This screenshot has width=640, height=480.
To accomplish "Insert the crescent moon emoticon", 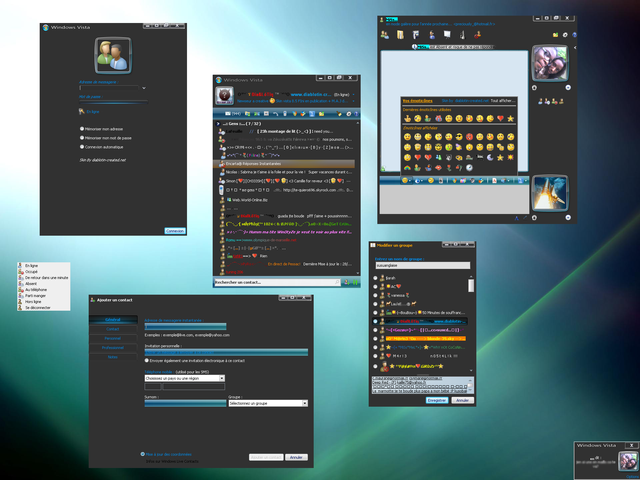I will pos(490,157).
